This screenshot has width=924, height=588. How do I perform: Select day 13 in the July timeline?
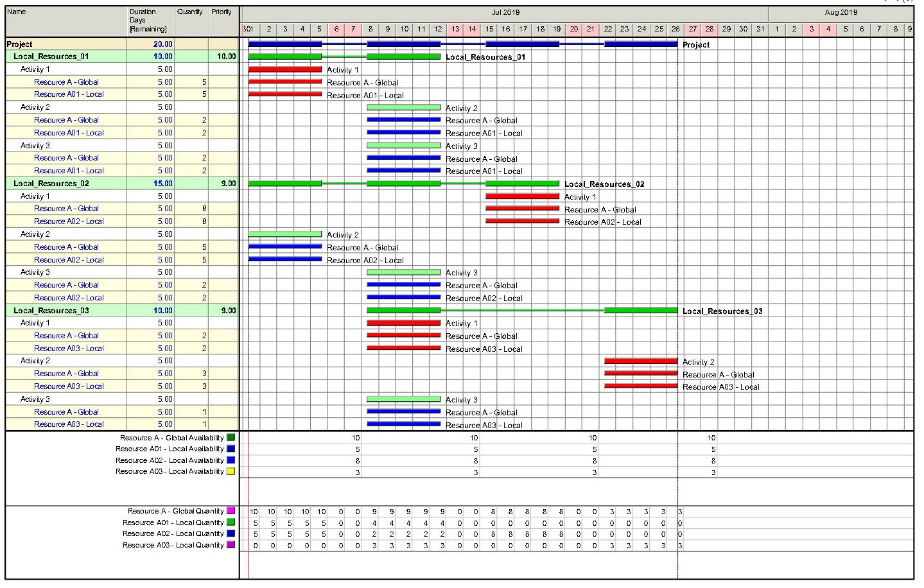(455, 30)
